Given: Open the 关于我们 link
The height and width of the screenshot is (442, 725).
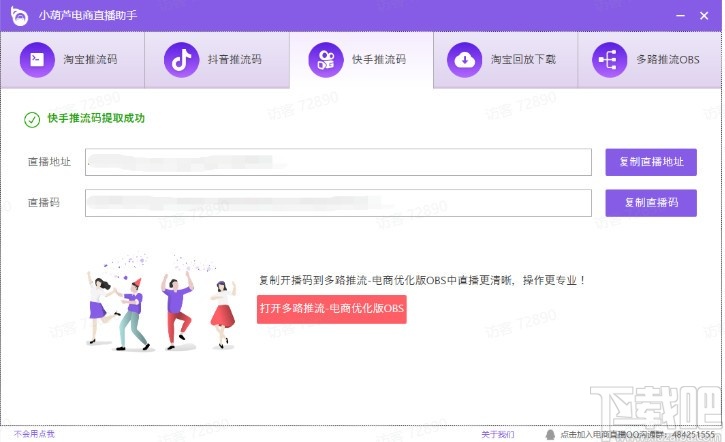Looking at the screenshot, I should [498, 434].
